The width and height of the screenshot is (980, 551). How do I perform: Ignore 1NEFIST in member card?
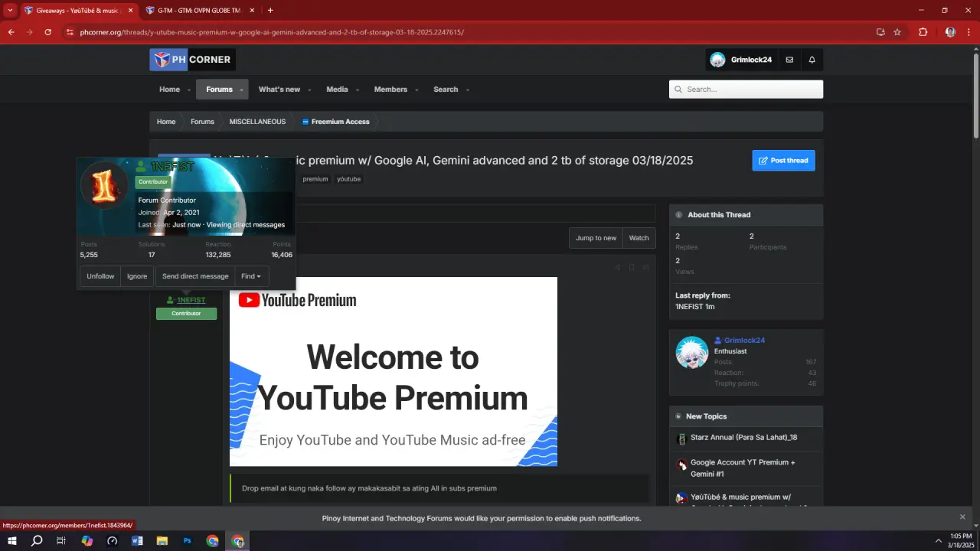coord(137,276)
